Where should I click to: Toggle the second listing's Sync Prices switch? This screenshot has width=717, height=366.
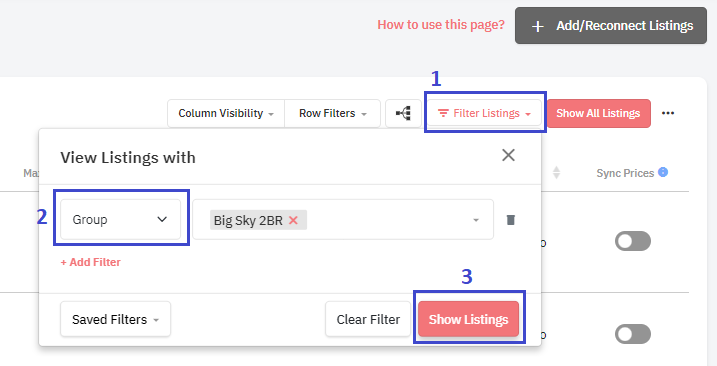coord(633,334)
